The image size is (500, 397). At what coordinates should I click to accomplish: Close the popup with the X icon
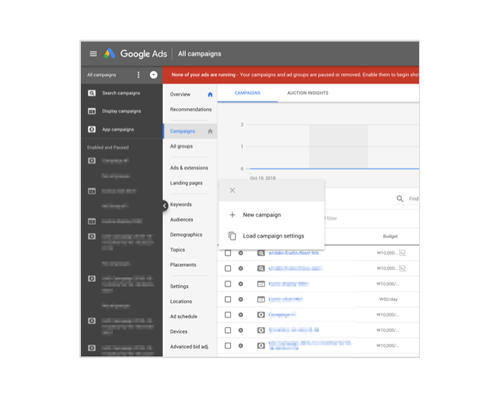point(232,190)
